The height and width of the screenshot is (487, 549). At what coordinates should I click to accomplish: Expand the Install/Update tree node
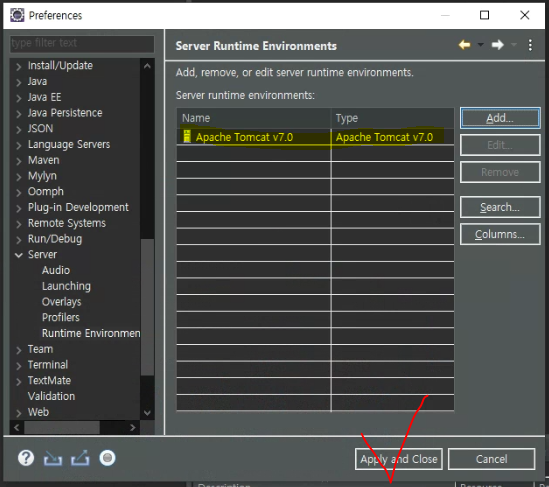[x=19, y=66]
